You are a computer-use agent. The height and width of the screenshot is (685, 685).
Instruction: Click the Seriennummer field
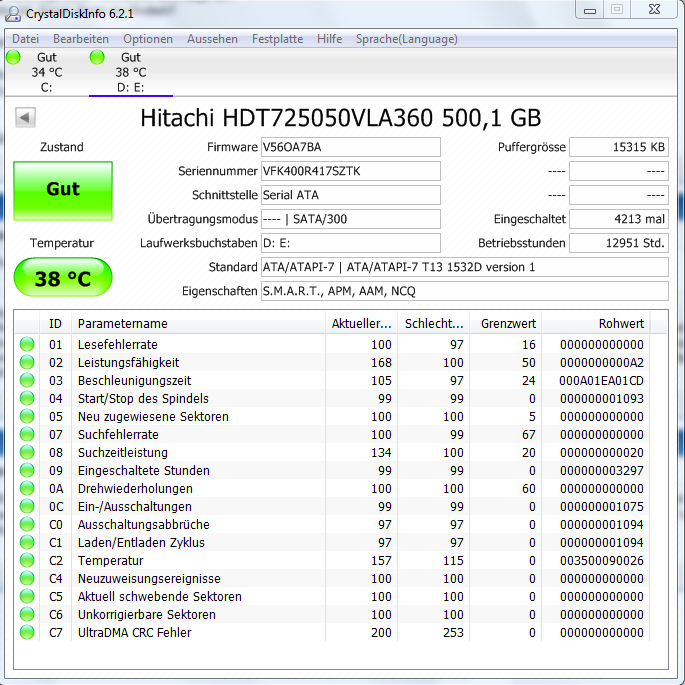351,171
